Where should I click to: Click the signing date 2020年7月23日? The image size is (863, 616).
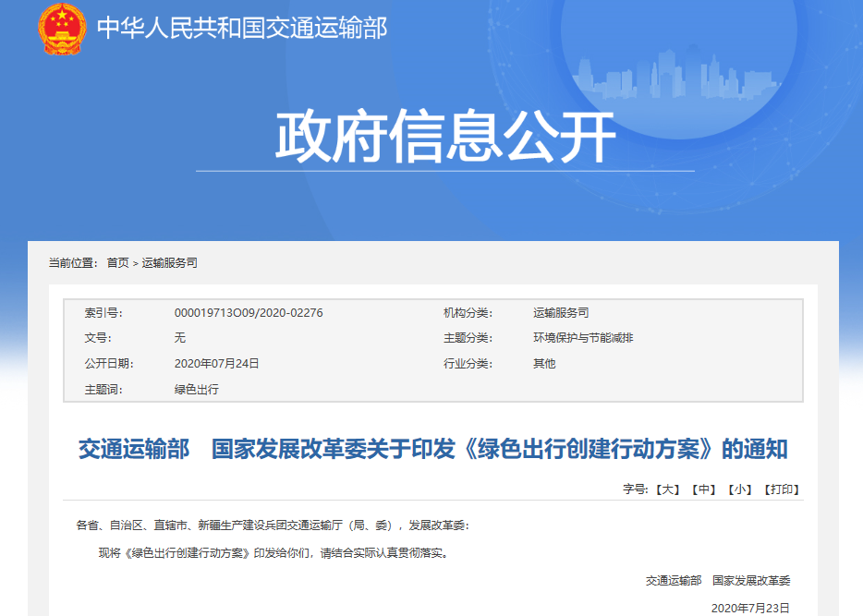[x=750, y=609]
